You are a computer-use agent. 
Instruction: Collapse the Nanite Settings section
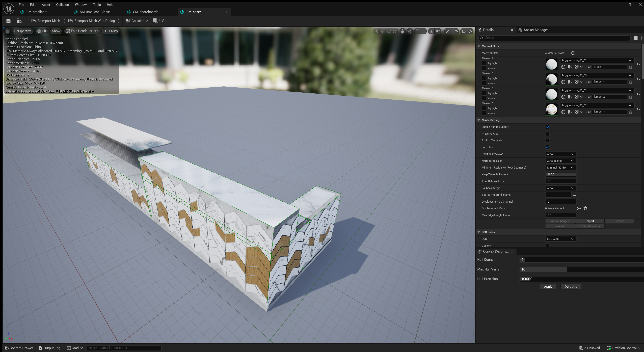(479, 120)
